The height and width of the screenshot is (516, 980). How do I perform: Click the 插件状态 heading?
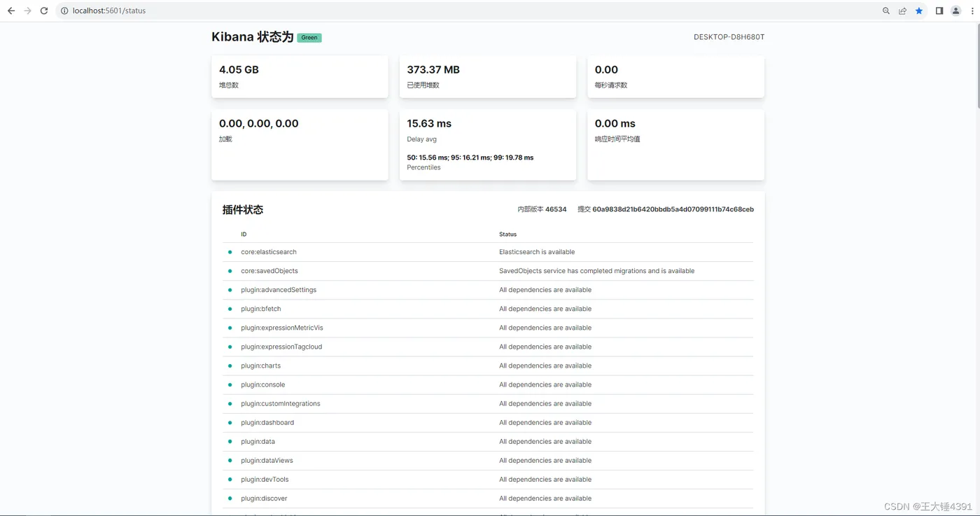pos(243,209)
